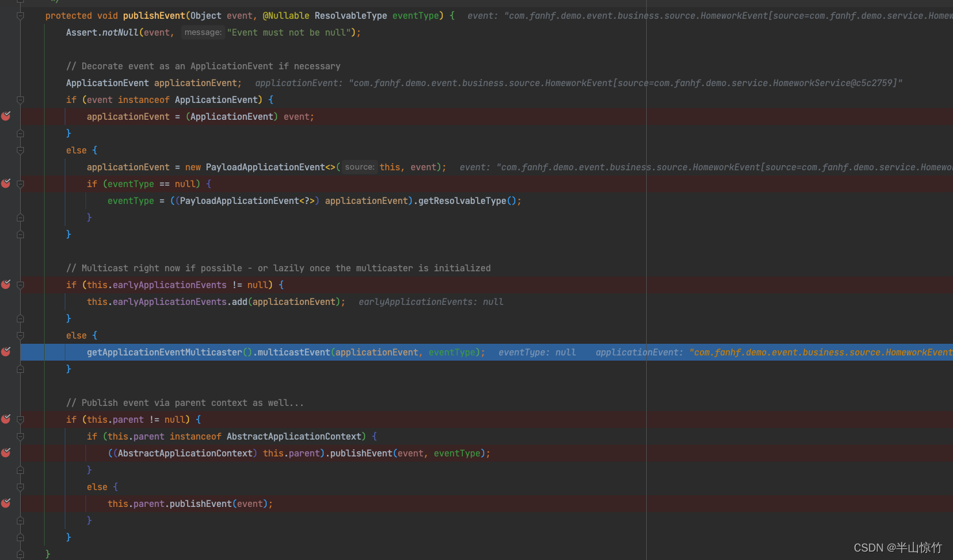Collapse else block above 'this.parent.publishEvent(event)'

[20, 487]
